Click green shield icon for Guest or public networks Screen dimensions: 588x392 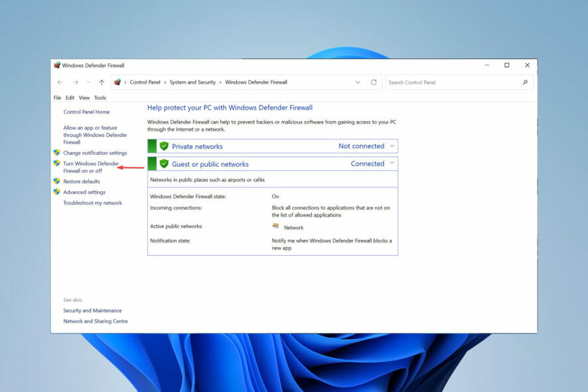point(164,163)
